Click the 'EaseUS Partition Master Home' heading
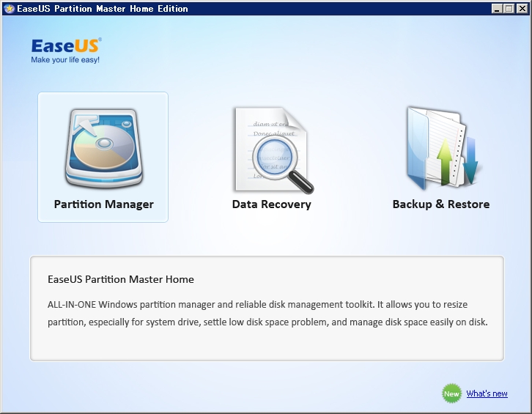This screenshot has width=532, height=414. [x=121, y=279]
